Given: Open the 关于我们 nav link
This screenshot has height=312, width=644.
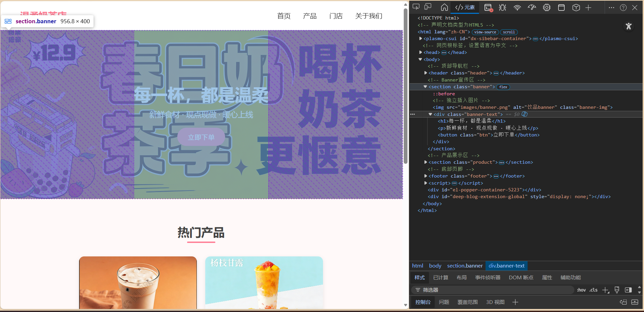Looking at the screenshot, I should click(x=369, y=16).
